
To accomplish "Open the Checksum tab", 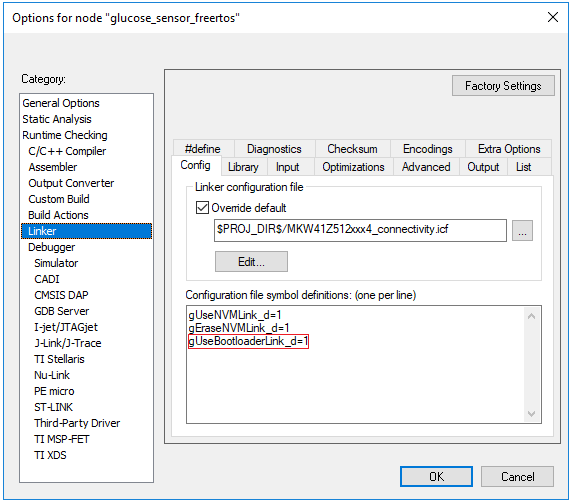I will [352, 149].
